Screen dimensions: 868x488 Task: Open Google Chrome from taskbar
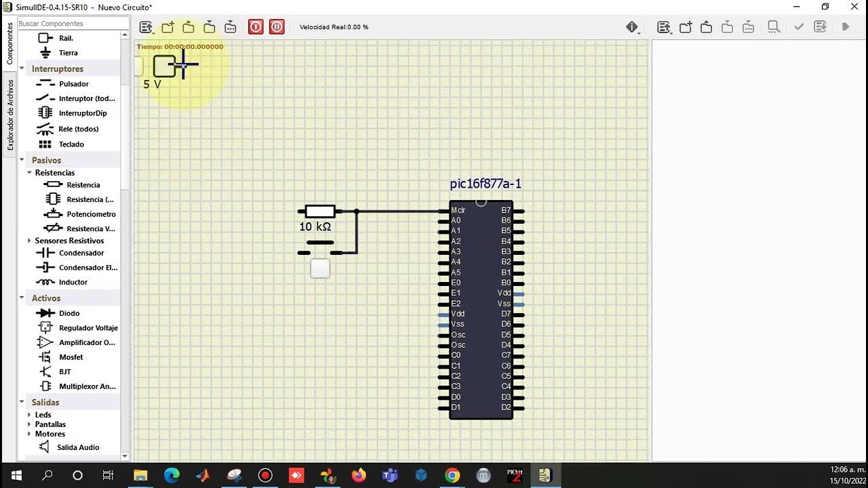click(x=452, y=475)
